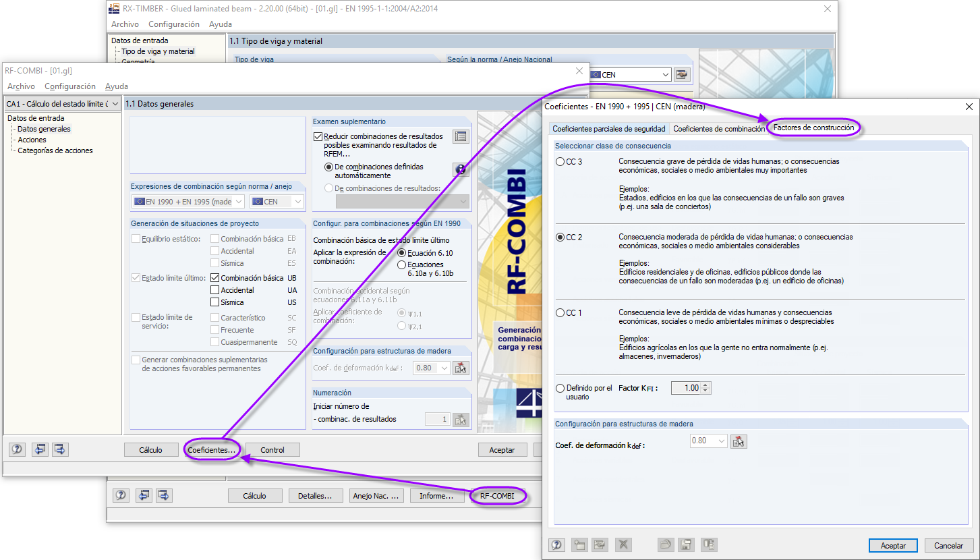
Task: Click the result combination number field
Action: 438,419
